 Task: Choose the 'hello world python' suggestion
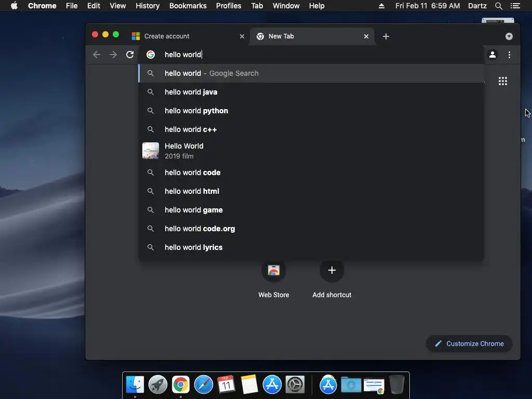click(312, 111)
